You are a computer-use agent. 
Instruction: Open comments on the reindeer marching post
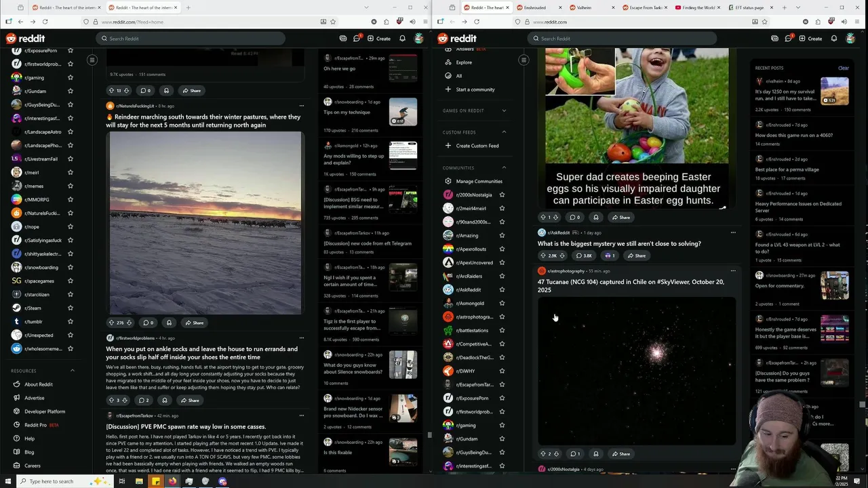pyautogui.click(x=147, y=323)
